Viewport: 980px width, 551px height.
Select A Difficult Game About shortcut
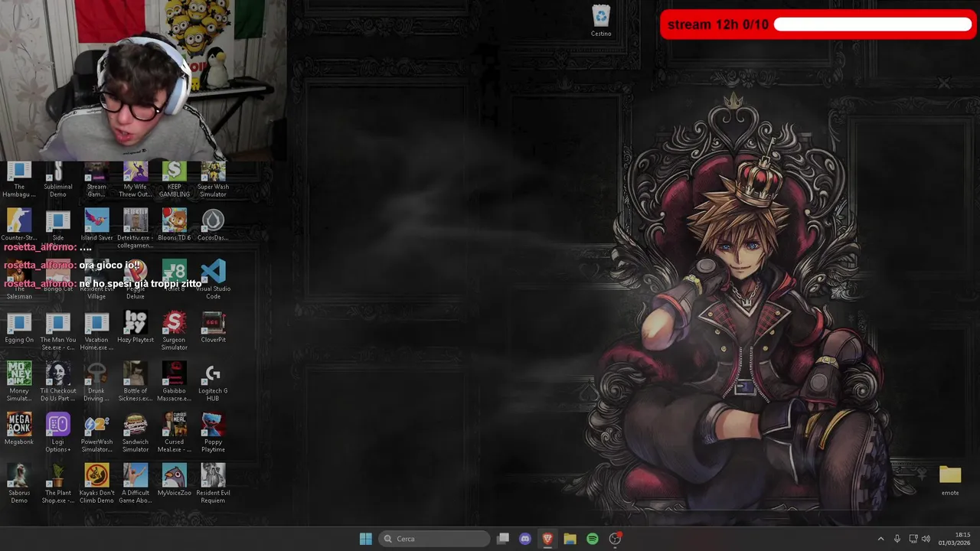coord(136,484)
